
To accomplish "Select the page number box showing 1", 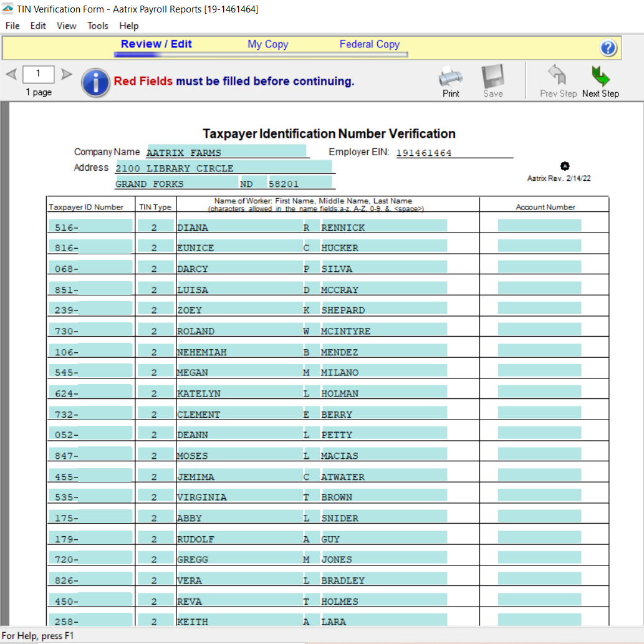I will [38, 74].
